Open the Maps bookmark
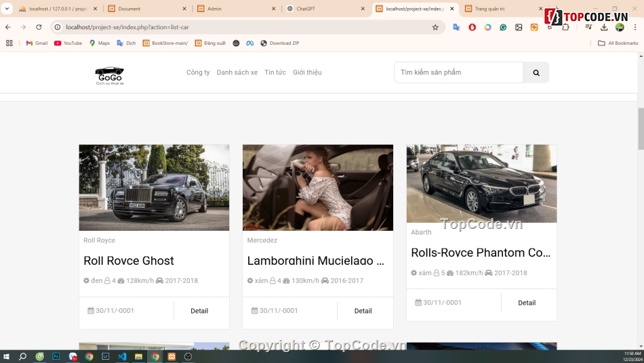Screen dimensions: 644x363 [100, 43]
